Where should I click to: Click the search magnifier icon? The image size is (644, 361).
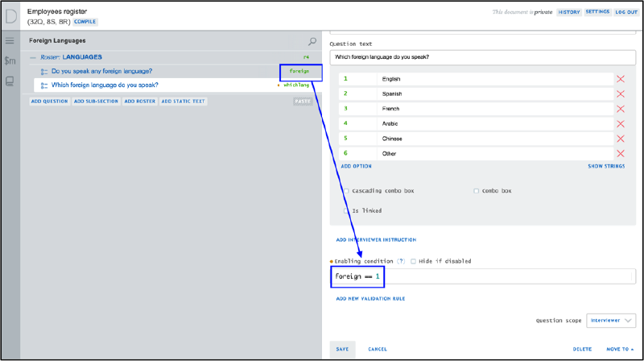point(312,41)
